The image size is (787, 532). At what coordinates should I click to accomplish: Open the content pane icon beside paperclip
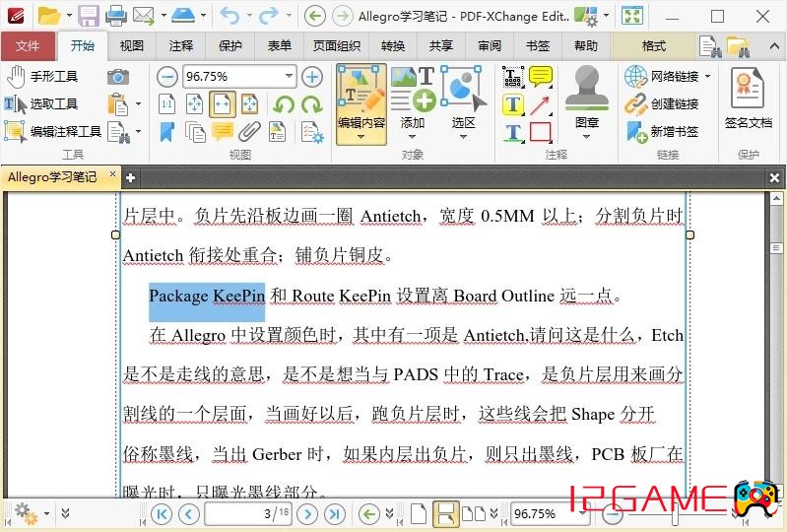[277, 132]
